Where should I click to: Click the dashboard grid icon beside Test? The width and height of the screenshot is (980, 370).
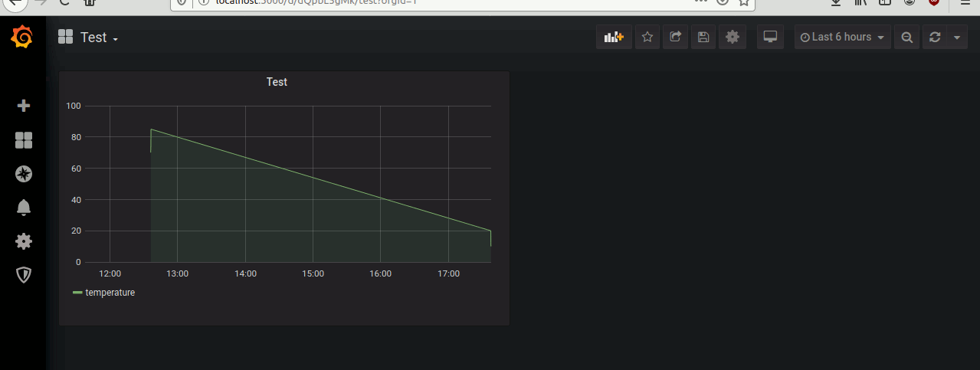(65, 37)
